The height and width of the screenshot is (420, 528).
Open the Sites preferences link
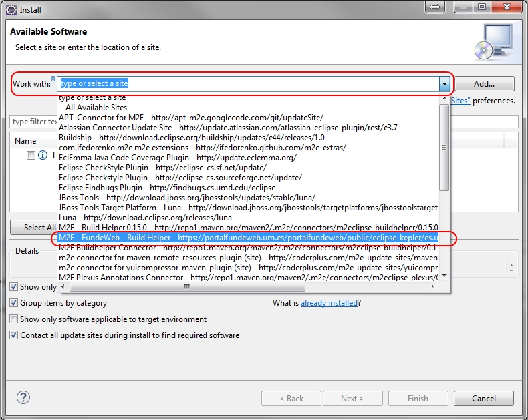coord(460,101)
